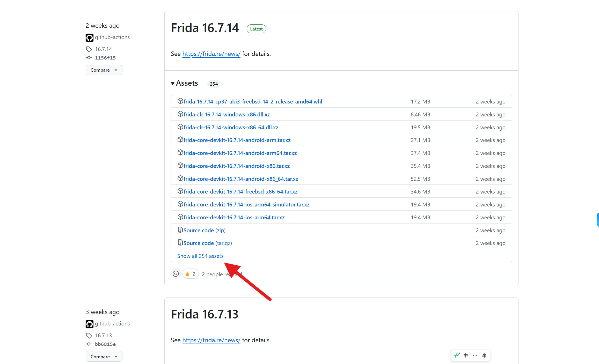Click the 52.5 MB size text

click(x=420, y=179)
